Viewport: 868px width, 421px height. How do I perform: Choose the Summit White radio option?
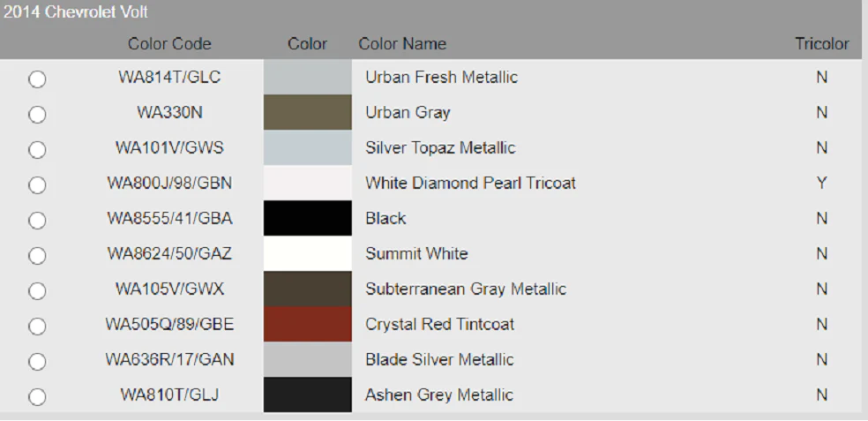coord(37,256)
